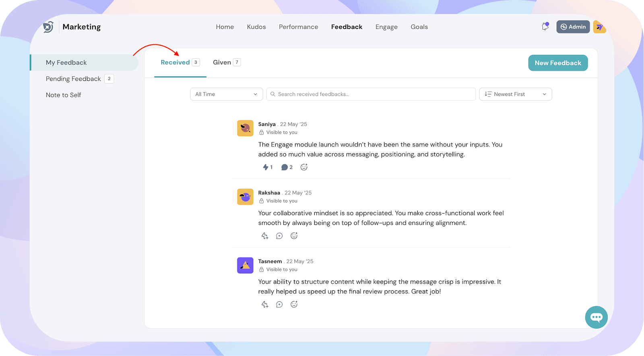Boost Tasneem's feedback
Image resolution: width=644 pixels, height=356 pixels.
pos(265,305)
